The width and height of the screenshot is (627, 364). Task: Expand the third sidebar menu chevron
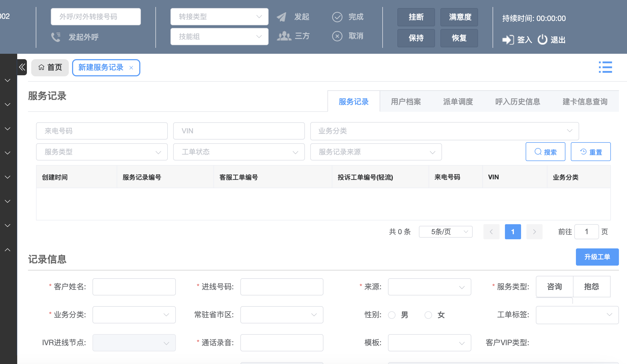[x=8, y=129]
